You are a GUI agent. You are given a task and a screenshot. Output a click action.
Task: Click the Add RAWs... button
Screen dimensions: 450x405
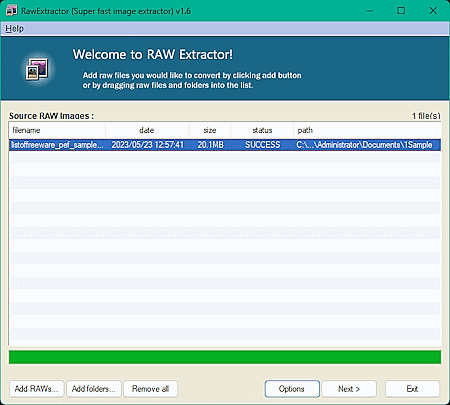tap(36, 389)
